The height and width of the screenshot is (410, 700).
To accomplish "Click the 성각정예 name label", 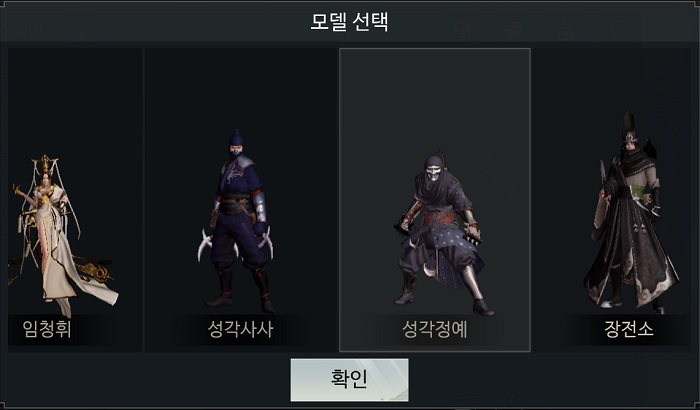I will [434, 329].
